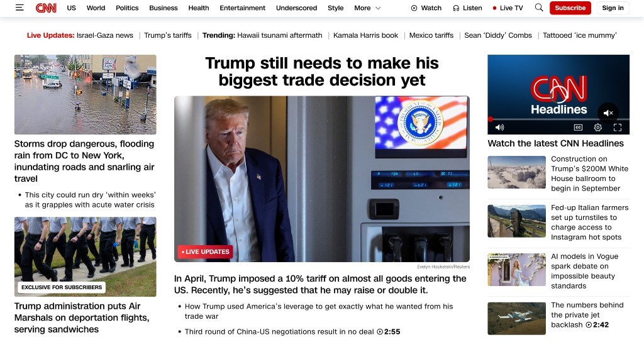Click the red Subscribe button

570,8
